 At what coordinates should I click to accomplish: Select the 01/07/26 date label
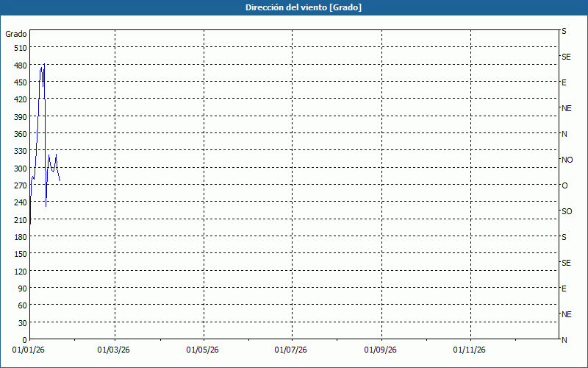point(292,350)
